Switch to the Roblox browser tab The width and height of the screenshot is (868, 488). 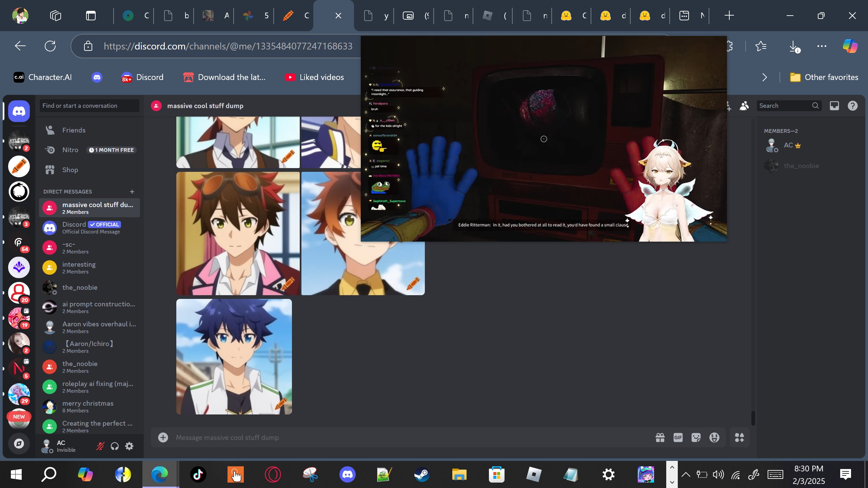(x=493, y=16)
